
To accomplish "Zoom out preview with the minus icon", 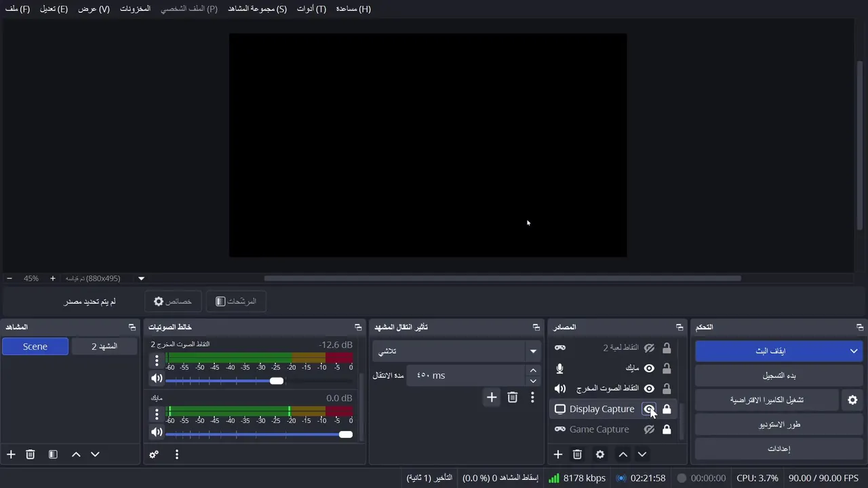I will click(9, 279).
